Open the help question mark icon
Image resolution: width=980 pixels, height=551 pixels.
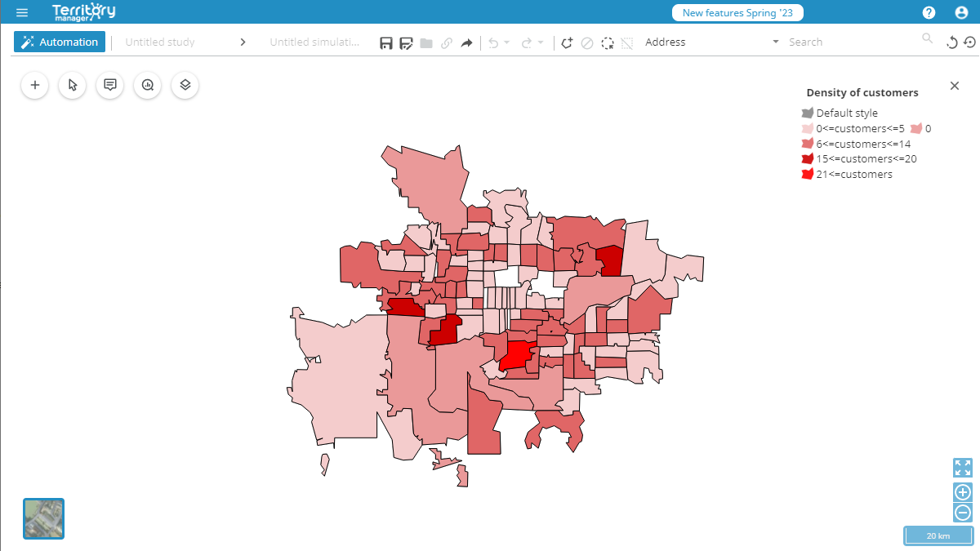pyautogui.click(x=929, y=13)
